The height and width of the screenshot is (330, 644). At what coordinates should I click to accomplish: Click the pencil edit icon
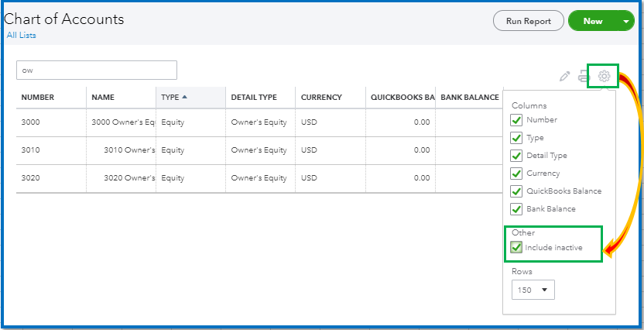pos(565,77)
